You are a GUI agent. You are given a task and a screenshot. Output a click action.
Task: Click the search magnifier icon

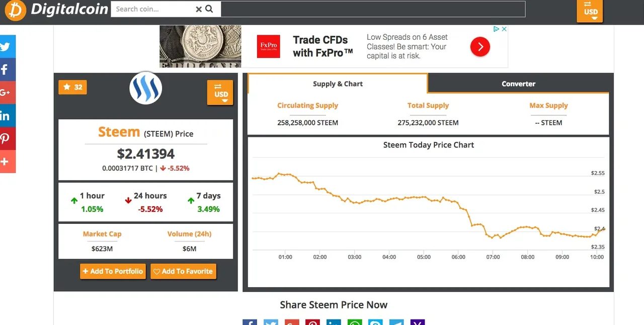pyautogui.click(x=209, y=9)
